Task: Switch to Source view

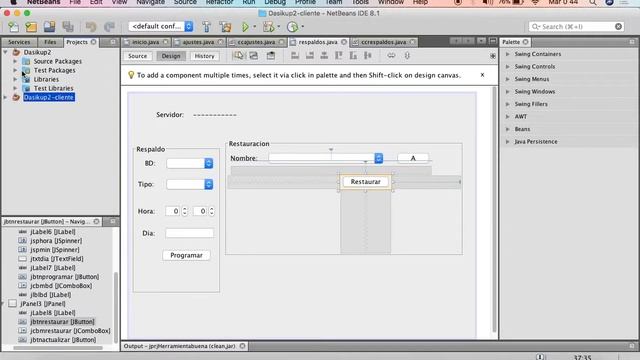Action: click(x=138, y=56)
